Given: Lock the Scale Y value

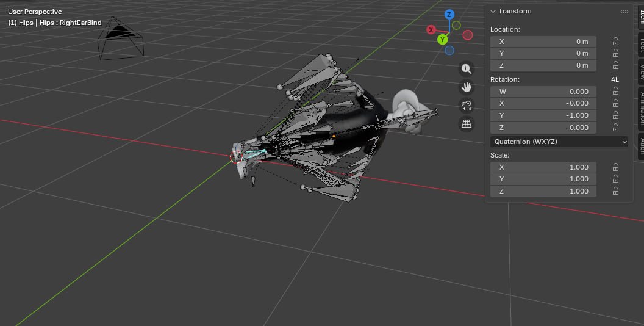Looking at the screenshot, I should (615, 179).
